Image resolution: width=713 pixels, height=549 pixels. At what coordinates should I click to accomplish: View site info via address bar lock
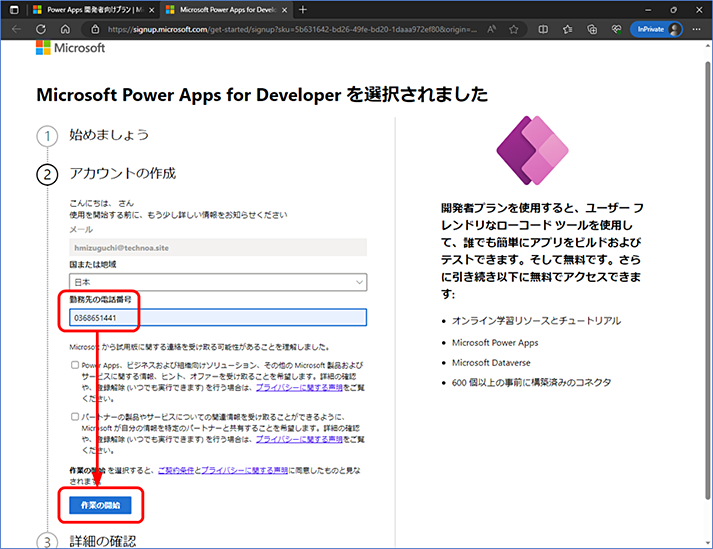[x=95, y=29]
